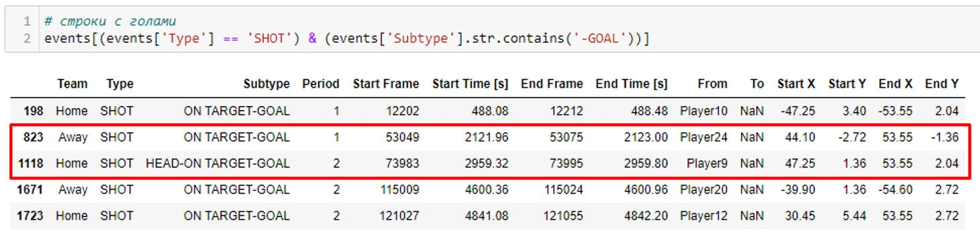Click the Player24 cell
The width and height of the screenshot is (980, 246).
(703, 137)
